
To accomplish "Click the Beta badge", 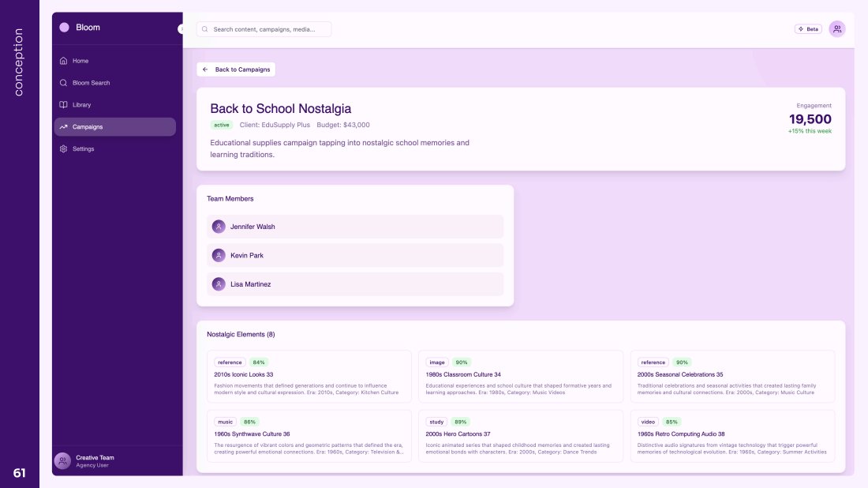I will coord(808,28).
